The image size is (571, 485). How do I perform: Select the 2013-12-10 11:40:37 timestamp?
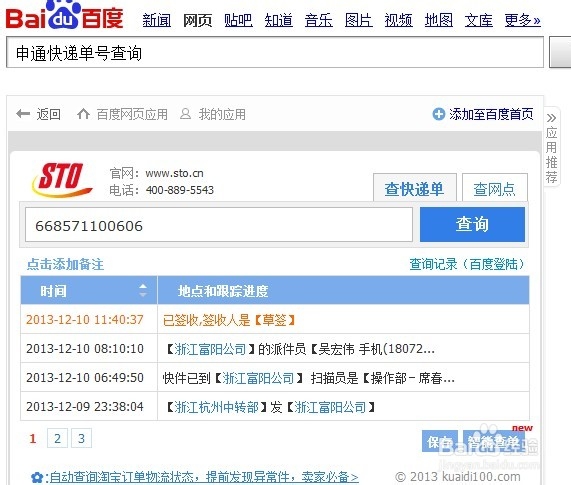click(x=85, y=320)
